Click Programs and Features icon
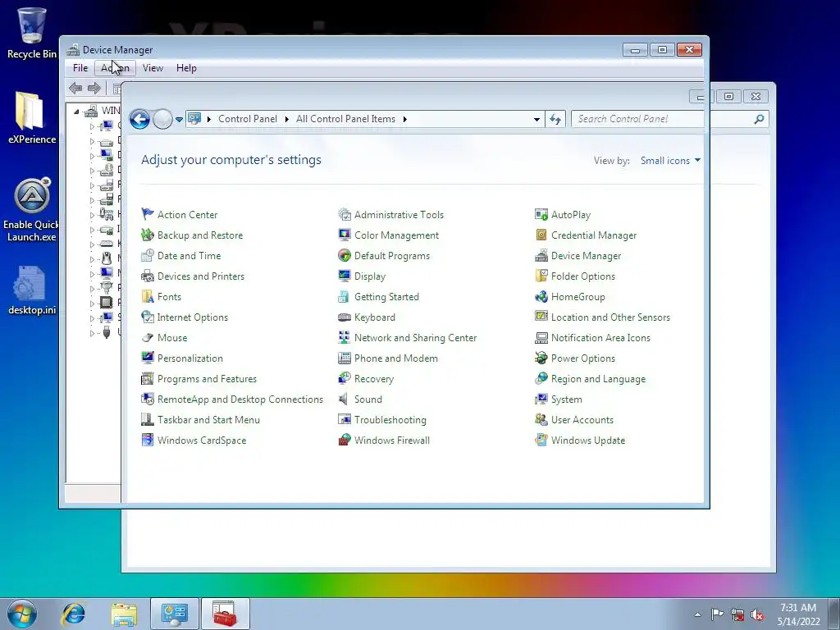 pyautogui.click(x=148, y=379)
